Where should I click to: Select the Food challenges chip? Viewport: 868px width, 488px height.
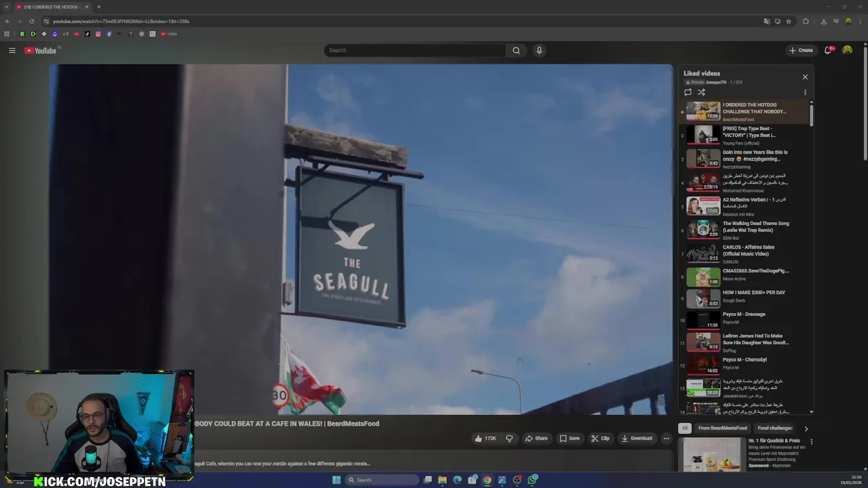[x=774, y=428]
